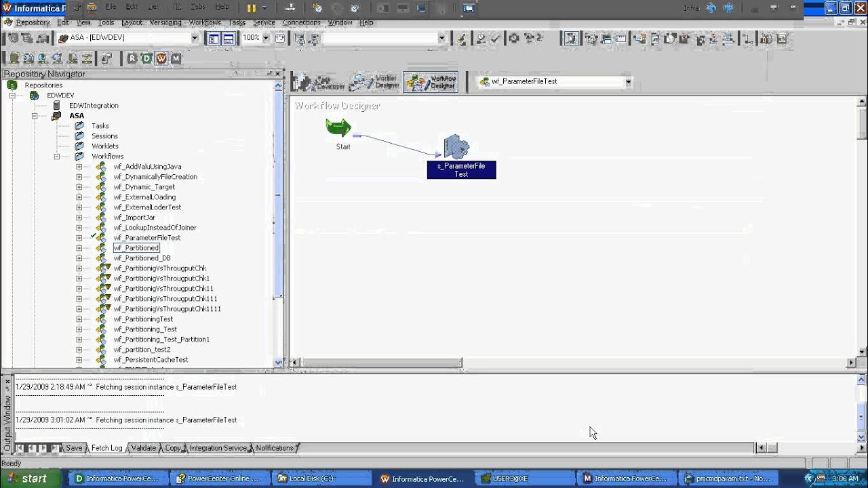This screenshot has height=488, width=868.
Task: Select the s_ParameterFileTest session icon
Action: point(456,147)
